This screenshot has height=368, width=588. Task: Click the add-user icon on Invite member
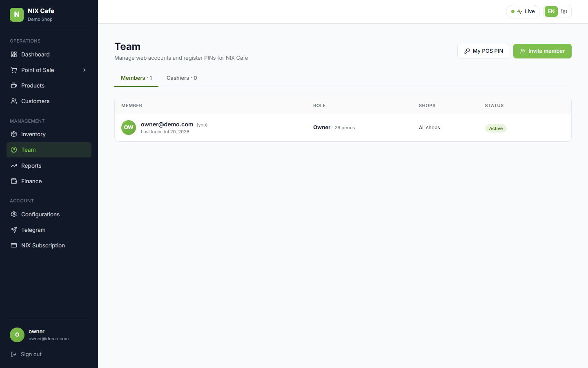tap(523, 51)
